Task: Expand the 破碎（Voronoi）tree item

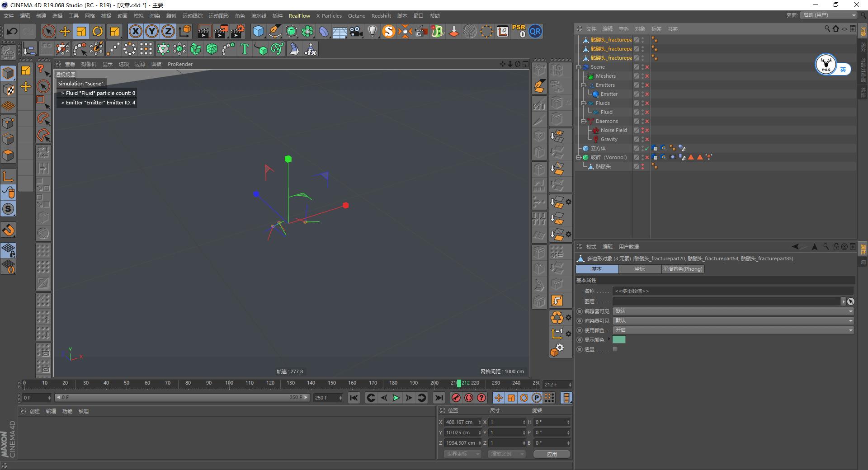Action: [579, 157]
